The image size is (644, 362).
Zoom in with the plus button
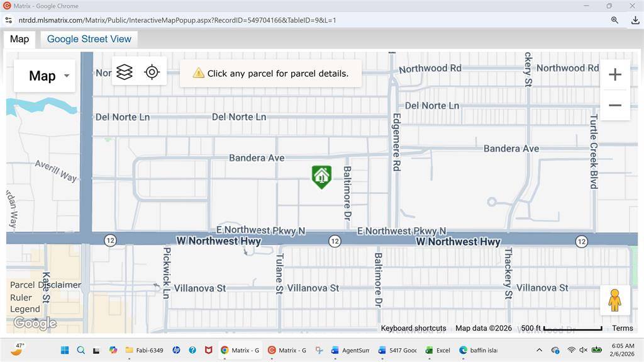coord(614,75)
